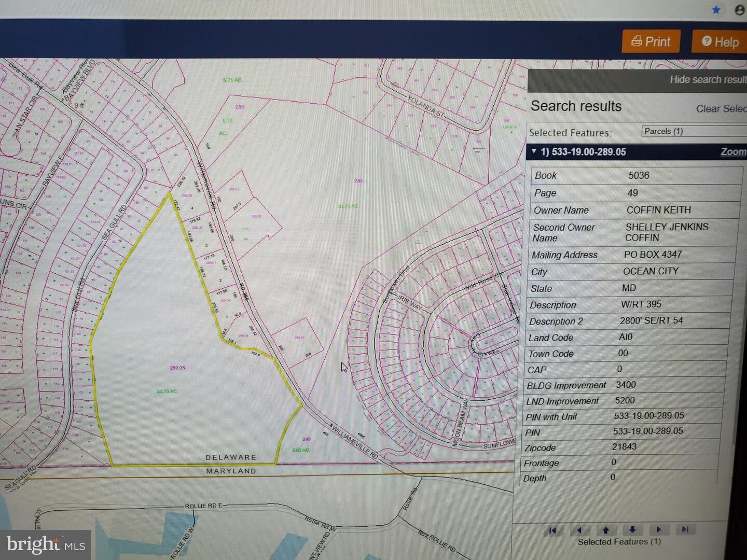Open the browser profile account icon

tap(740, 10)
